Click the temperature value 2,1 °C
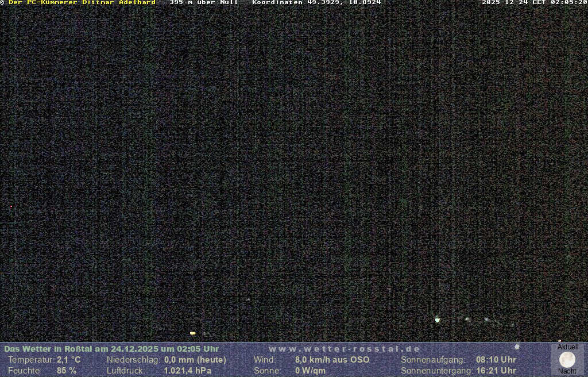 click(68, 360)
